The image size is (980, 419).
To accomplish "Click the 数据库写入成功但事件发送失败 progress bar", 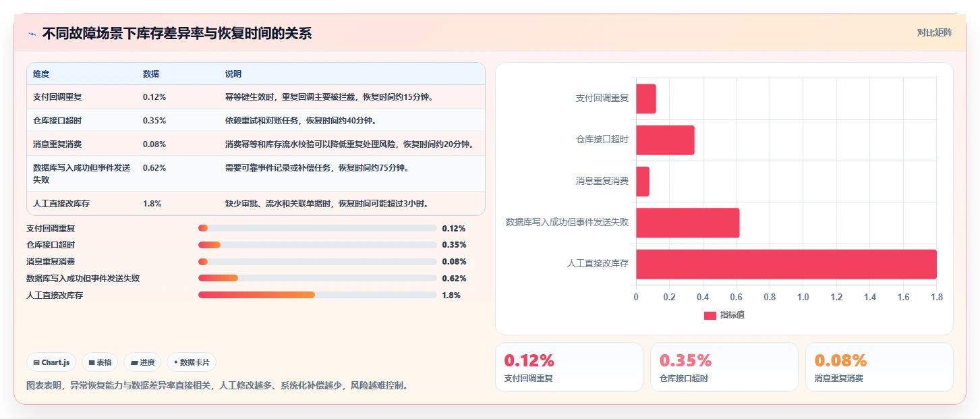I will (317, 278).
